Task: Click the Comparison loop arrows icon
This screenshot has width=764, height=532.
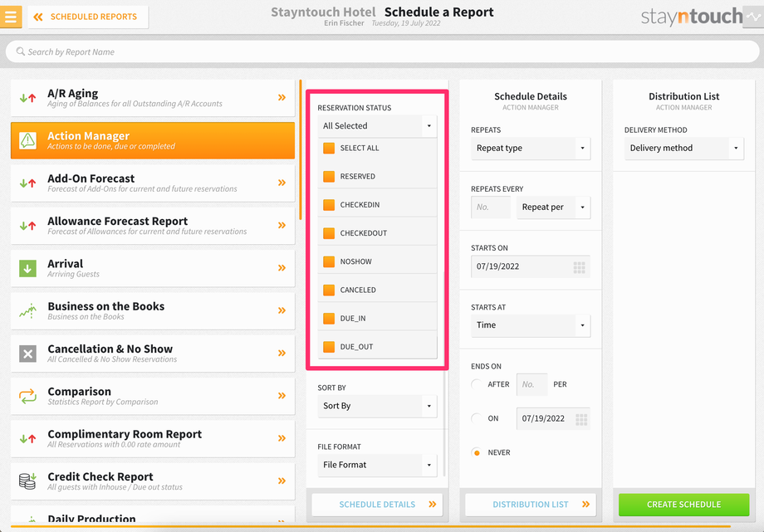Action: pos(27,396)
